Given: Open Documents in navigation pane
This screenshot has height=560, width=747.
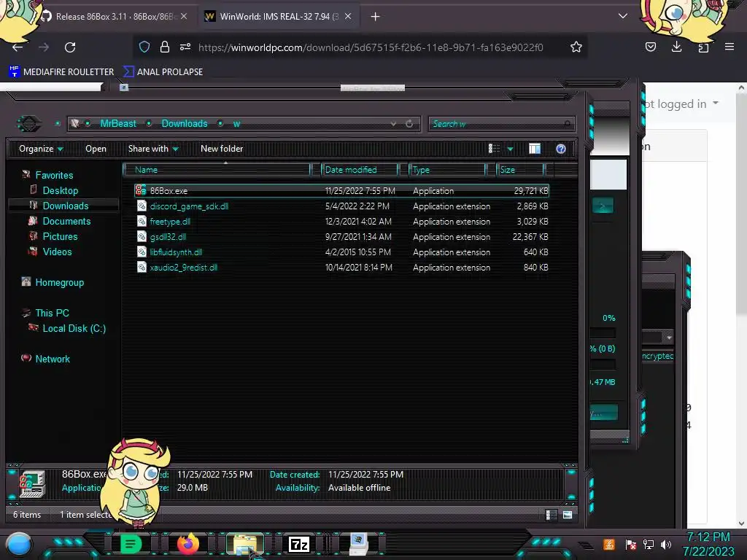Looking at the screenshot, I should (x=66, y=221).
